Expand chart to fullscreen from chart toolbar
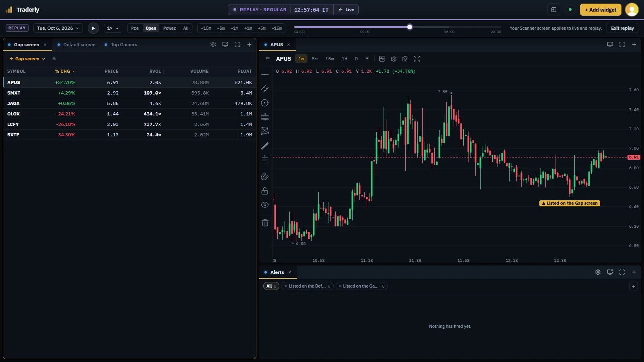The height and width of the screenshot is (362, 644). coord(417,59)
